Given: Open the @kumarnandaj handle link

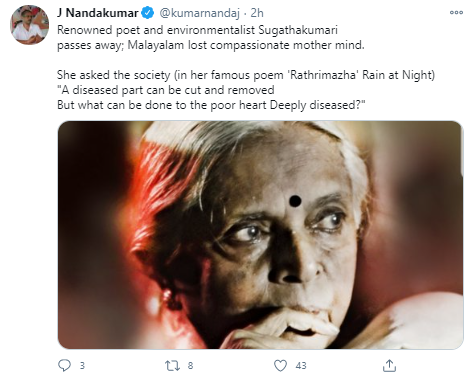Looking at the screenshot, I should click(199, 13).
